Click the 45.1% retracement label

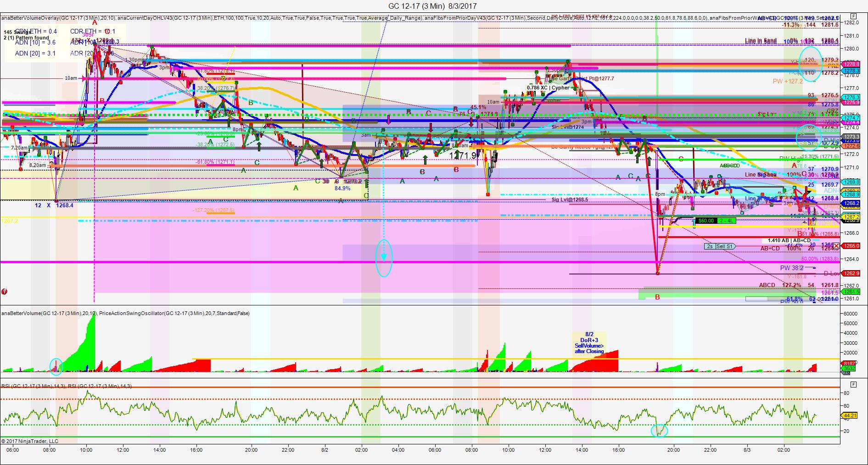point(478,107)
